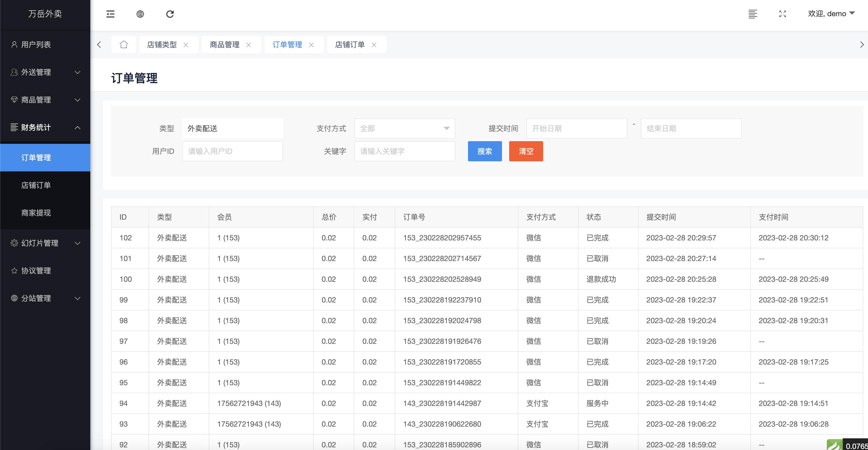This screenshot has width=868, height=450.
Task: Expand 幻灯片管理 sidebar menu
Action: tap(45, 243)
